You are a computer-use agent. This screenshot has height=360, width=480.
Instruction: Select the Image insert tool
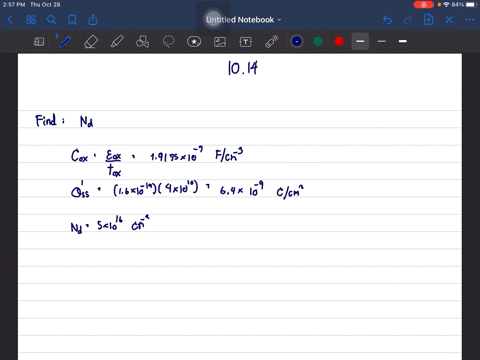pyautogui.click(x=220, y=42)
